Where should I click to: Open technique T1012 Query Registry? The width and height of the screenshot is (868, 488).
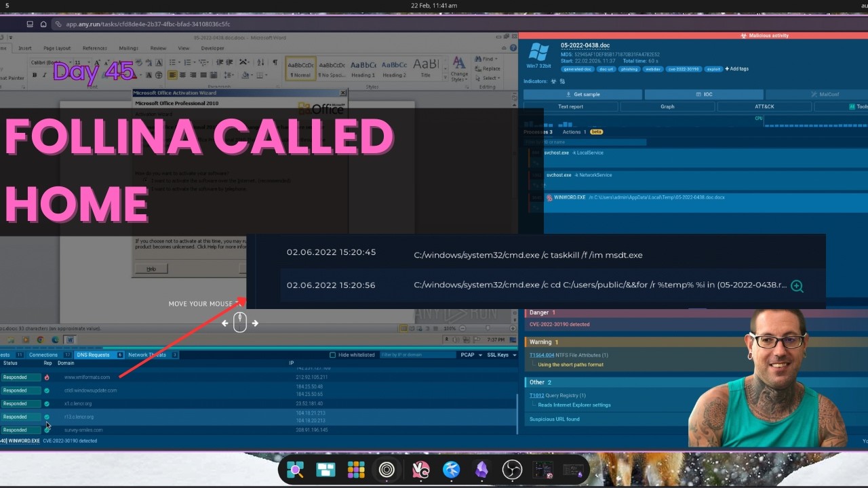pyautogui.click(x=557, y=395)
